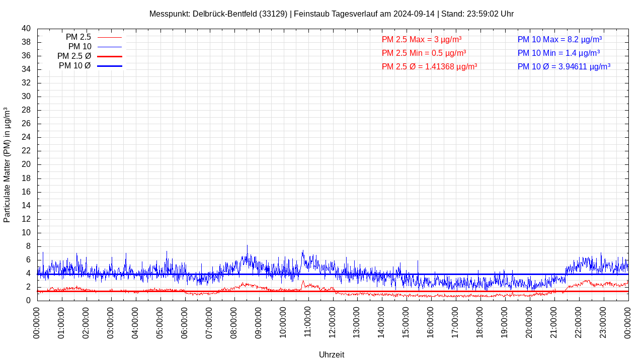Click the Uhrzeit x-axis title

332,354
